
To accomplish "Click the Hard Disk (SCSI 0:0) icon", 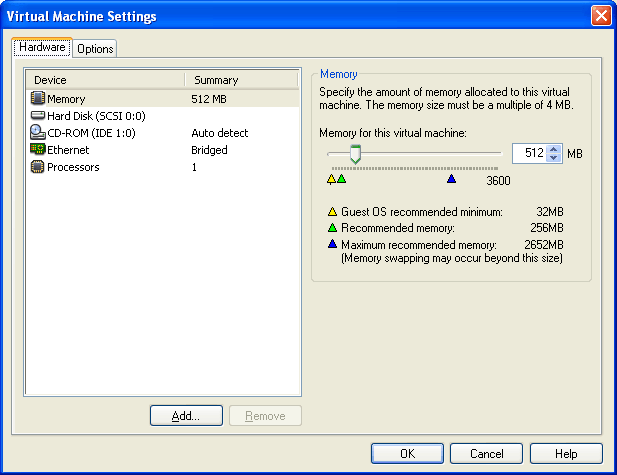I will 38,116.
